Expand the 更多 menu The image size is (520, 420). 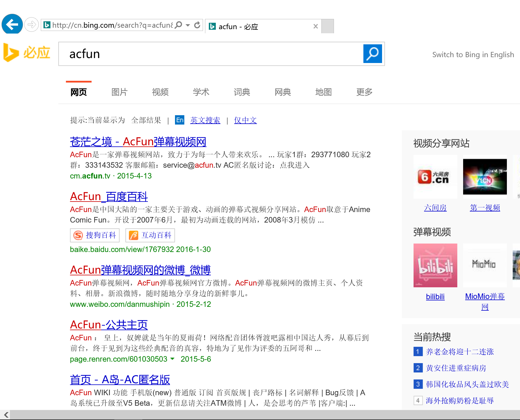[x=365, y=92]
